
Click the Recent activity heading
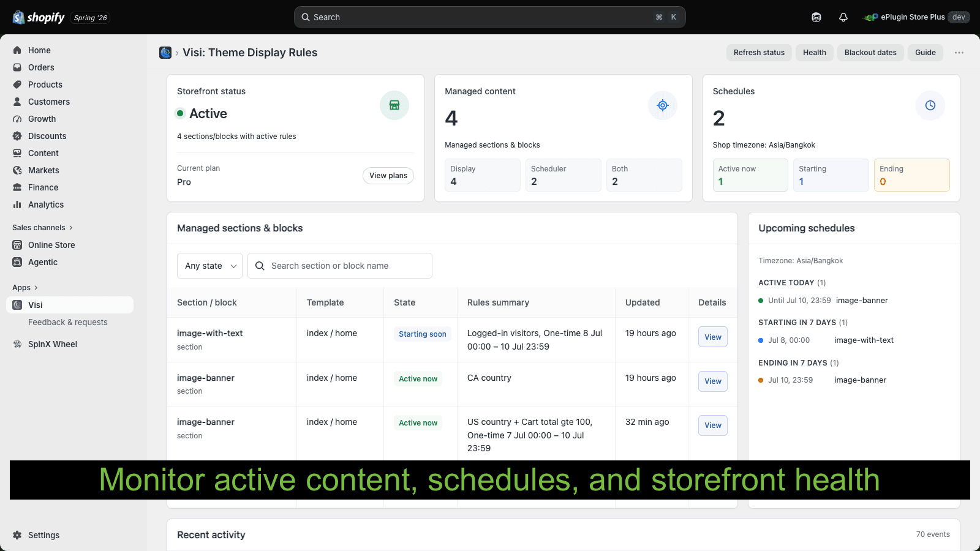211,535
